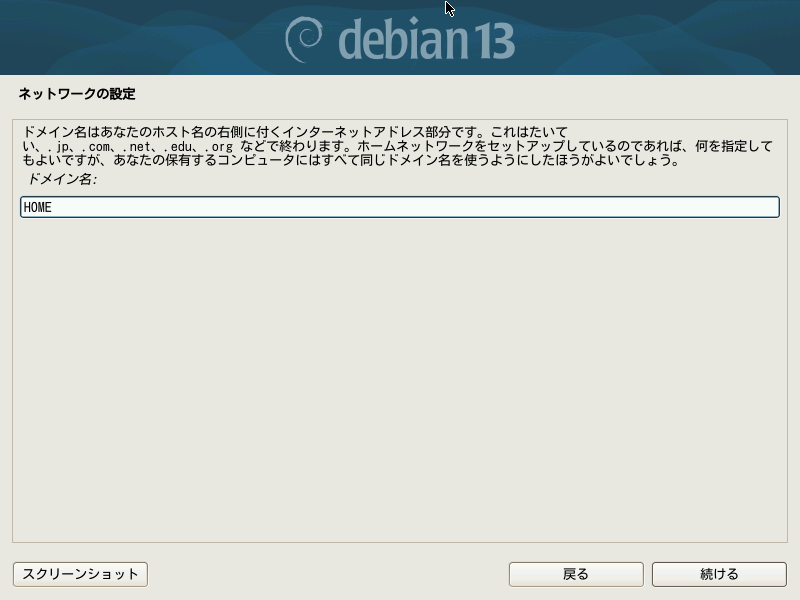Image resolution: width=800 pixels, height=600 pixels.
Task: Place cursor after the HOME text in the field
Action: click(53, 208)
